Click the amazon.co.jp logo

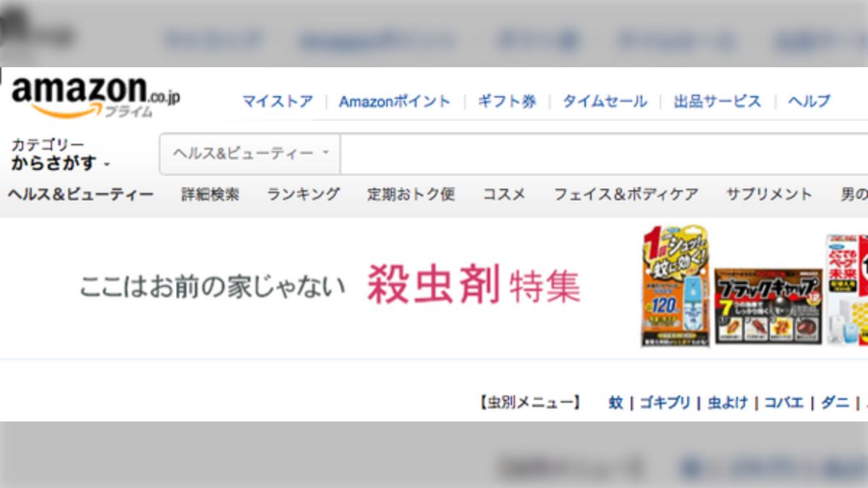(95, 95)
